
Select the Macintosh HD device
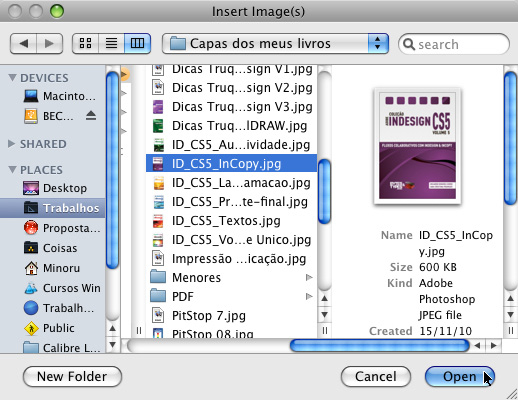click(x=60, y=96)
